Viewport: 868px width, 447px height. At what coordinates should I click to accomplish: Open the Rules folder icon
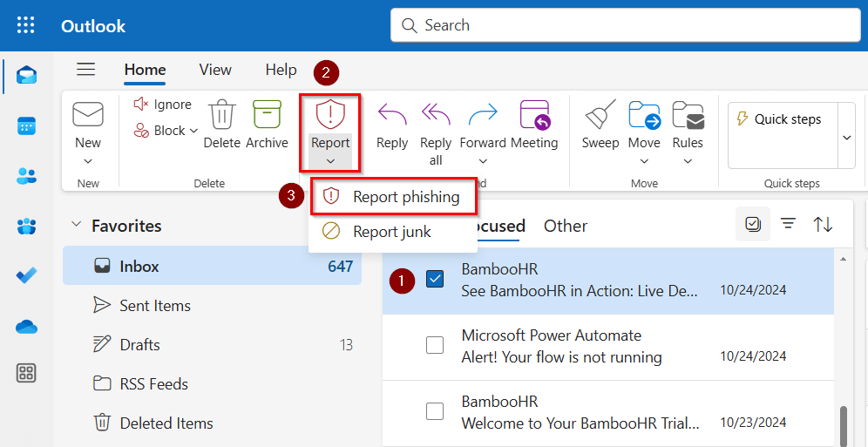(x=688, y=116)
